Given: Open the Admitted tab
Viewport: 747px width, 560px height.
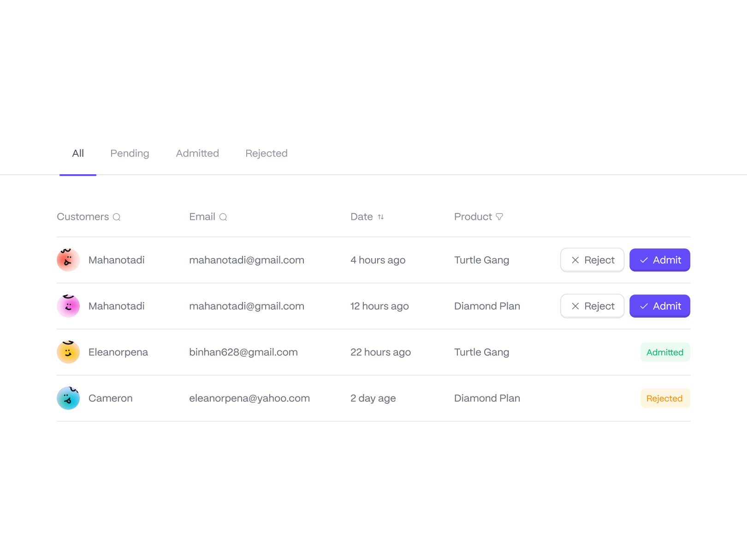Looking at the screenshot, I should pyautogui.click(x=197, y=153).
